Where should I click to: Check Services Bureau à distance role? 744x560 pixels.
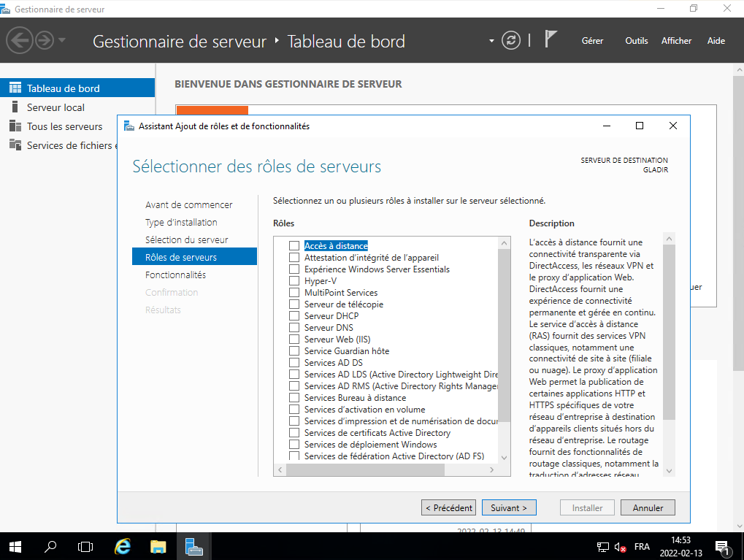(294, 398)
